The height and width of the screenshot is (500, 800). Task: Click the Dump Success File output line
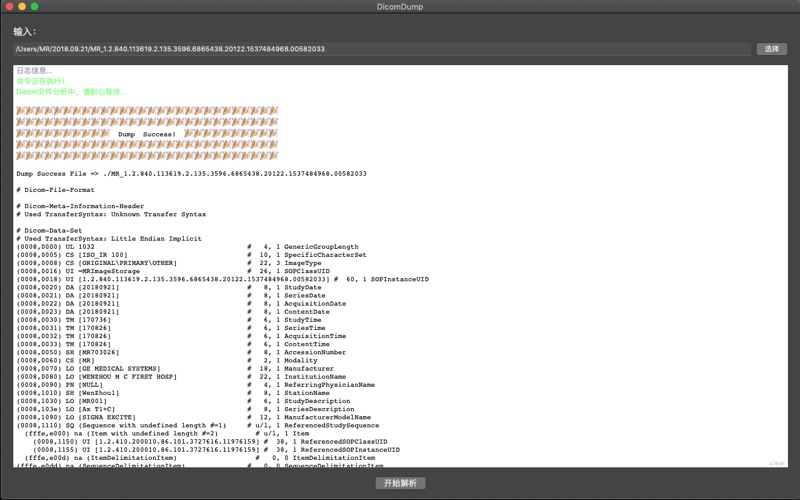(190, 173)
